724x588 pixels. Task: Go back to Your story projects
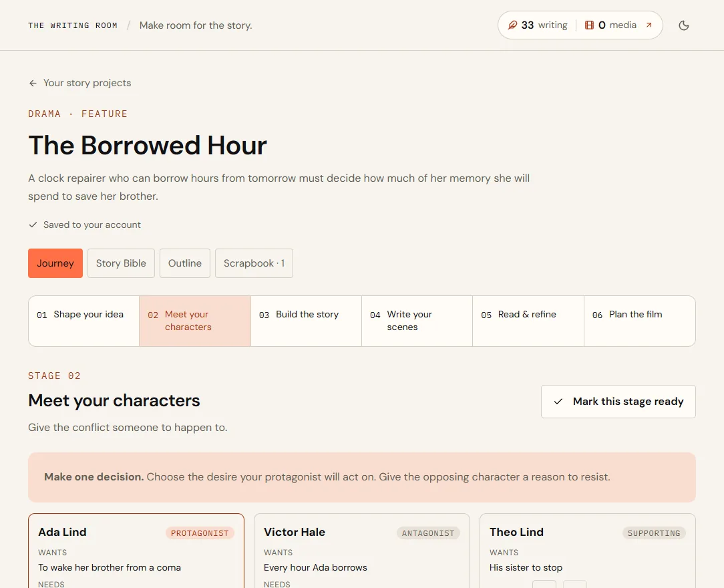(80, 83)
